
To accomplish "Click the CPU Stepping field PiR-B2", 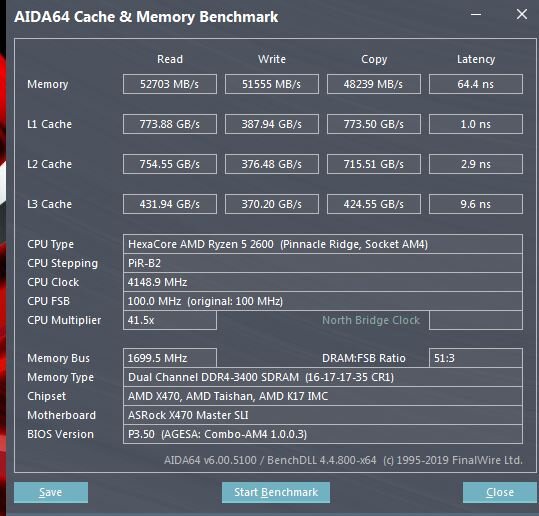I will pyautogui.click(x=323, y=263).
